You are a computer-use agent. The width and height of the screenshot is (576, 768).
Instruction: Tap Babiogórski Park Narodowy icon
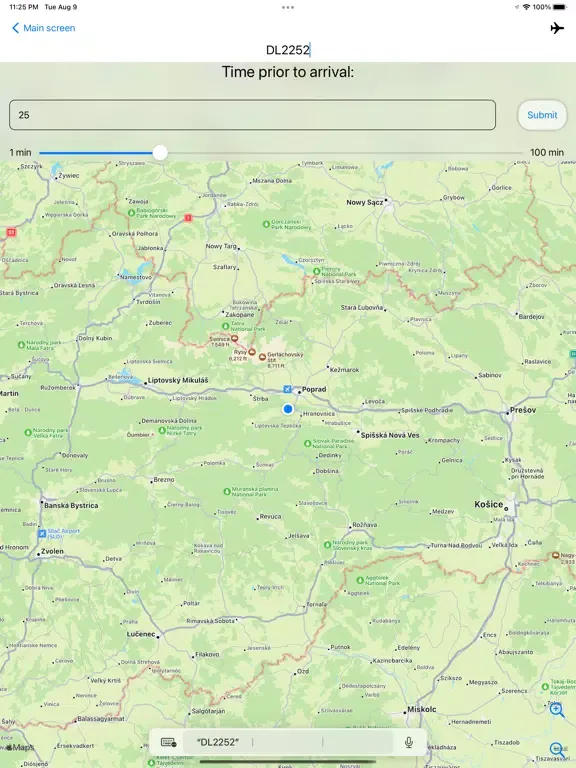pyautogui.click(x=131, y=213)
